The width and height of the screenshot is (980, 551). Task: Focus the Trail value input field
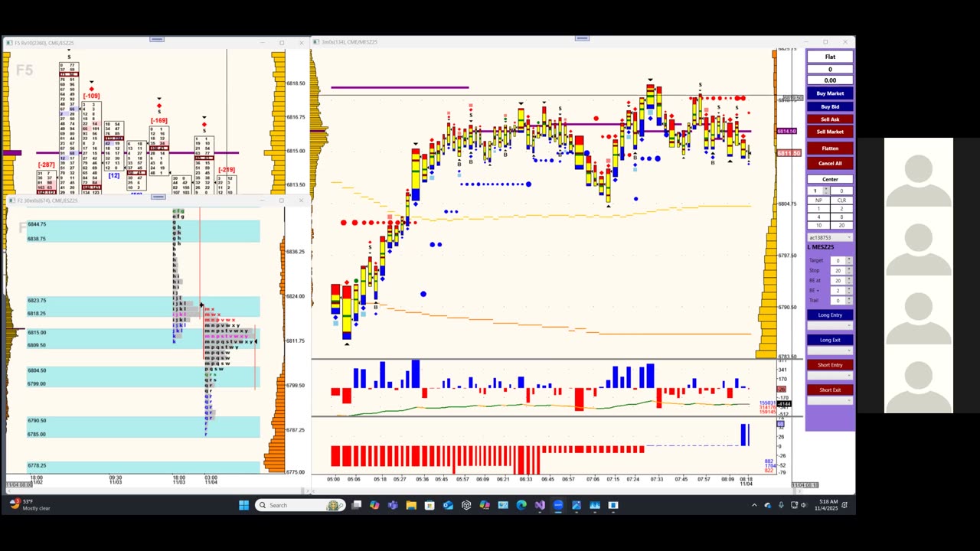click(x=837, y=301)
